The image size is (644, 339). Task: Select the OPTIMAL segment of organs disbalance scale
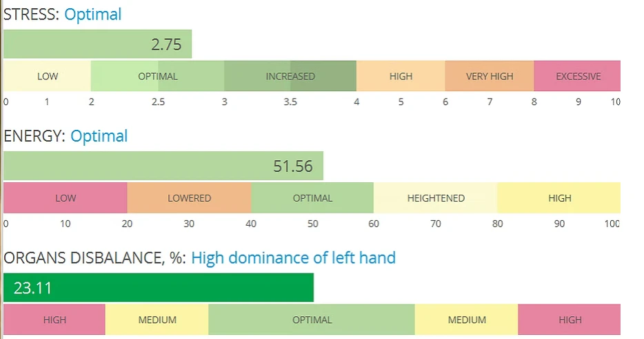312,320
